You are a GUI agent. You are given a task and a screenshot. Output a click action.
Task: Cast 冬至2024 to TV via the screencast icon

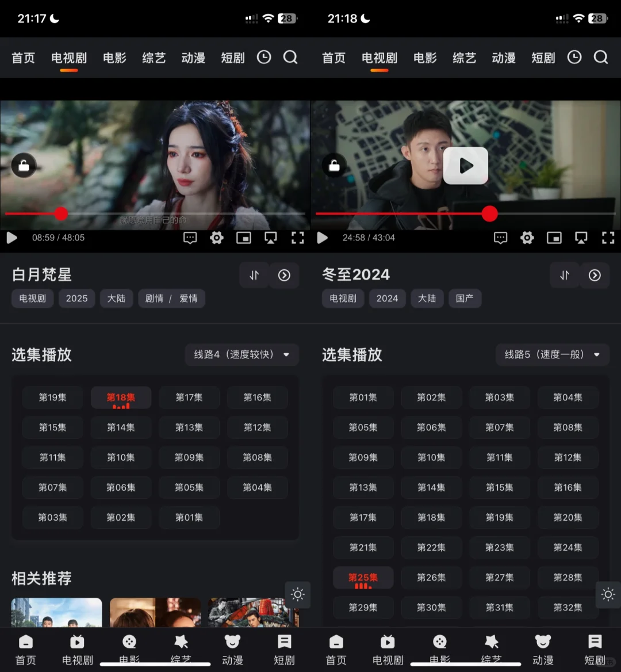click(581, 238)
